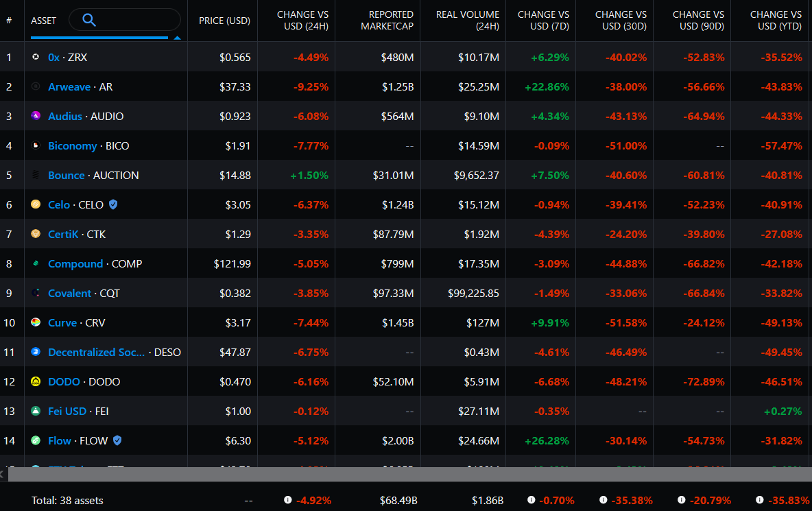Viewport: 812px width, 511px height.
Task: Click the Covalent logo icon
Action: (x=36, y=292)
